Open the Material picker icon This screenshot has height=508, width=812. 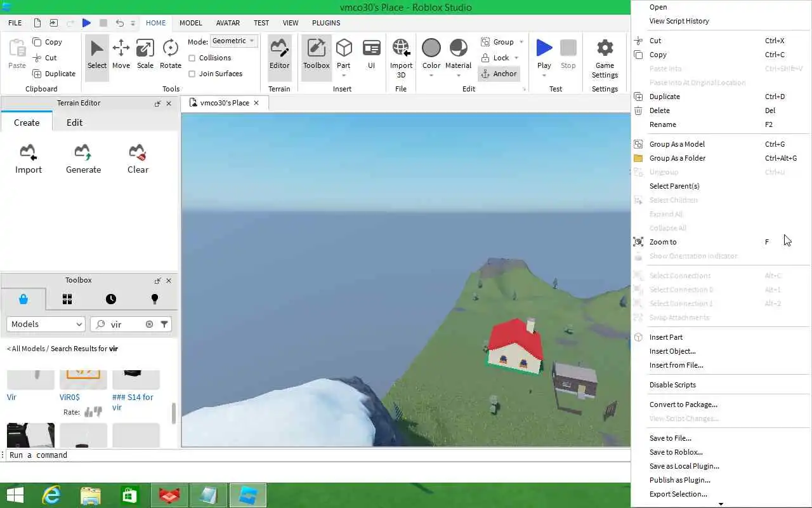[458, 48]
